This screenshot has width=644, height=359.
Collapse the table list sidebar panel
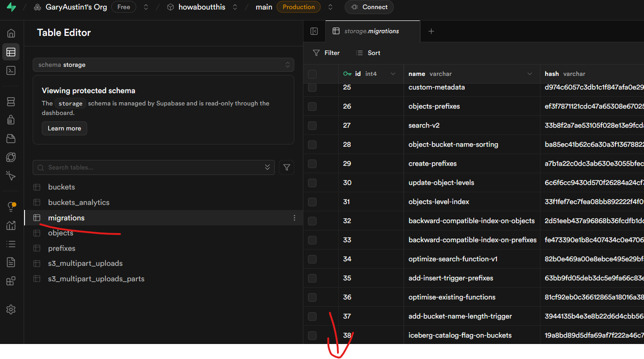coord(314,31)
